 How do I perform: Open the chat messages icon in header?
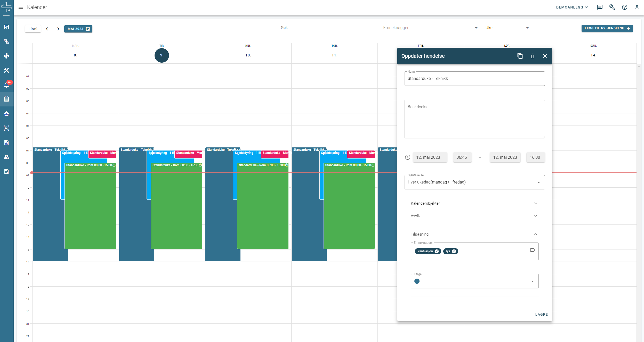coord(600,7)
